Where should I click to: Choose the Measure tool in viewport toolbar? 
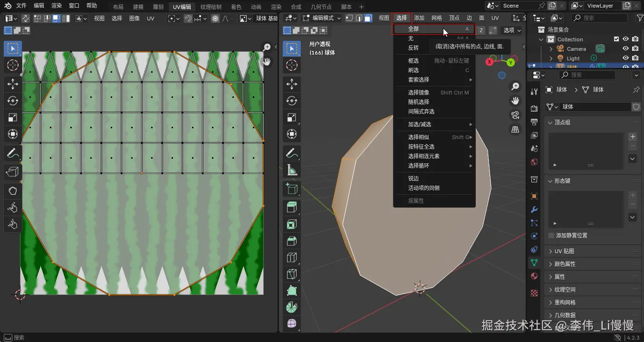pyautogui.click(x=292, y=170)
